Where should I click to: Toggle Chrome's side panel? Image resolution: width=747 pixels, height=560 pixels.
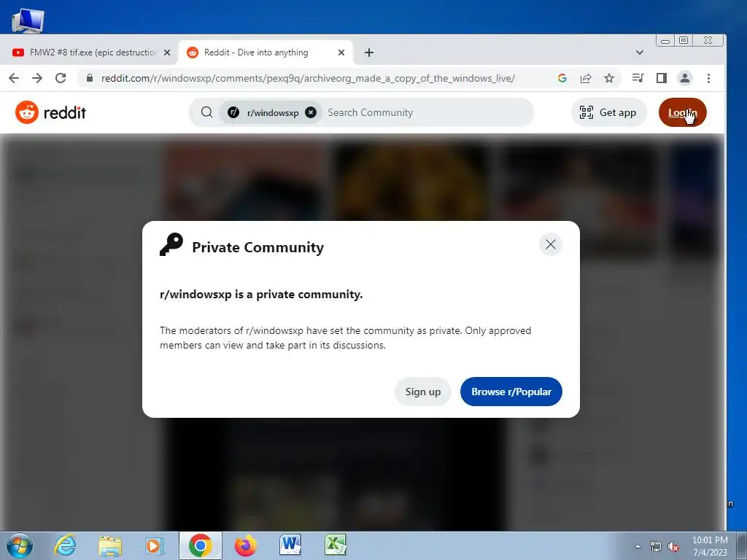(661, 77)
